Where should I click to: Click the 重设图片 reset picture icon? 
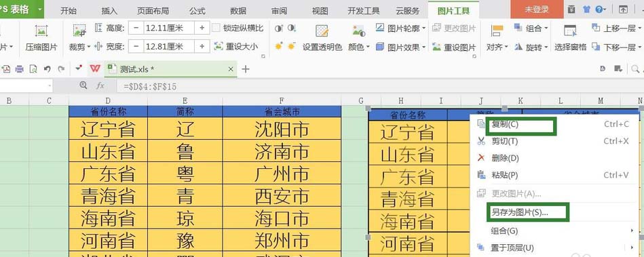point(436,47)
